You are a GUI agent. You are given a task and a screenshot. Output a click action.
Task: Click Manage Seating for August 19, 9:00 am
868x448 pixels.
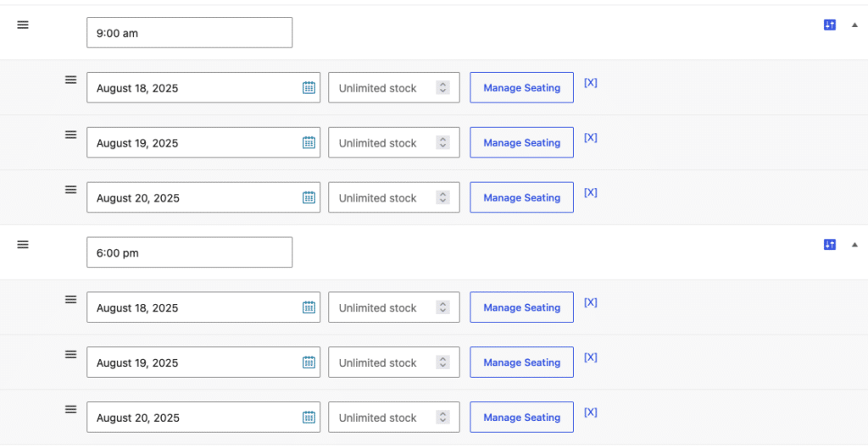point(521,142)
